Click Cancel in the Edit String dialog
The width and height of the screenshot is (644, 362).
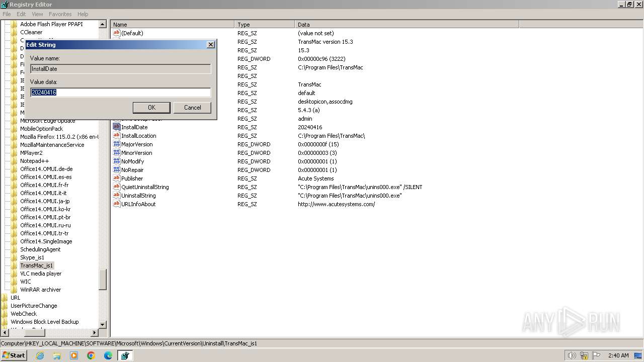point(192,108)
